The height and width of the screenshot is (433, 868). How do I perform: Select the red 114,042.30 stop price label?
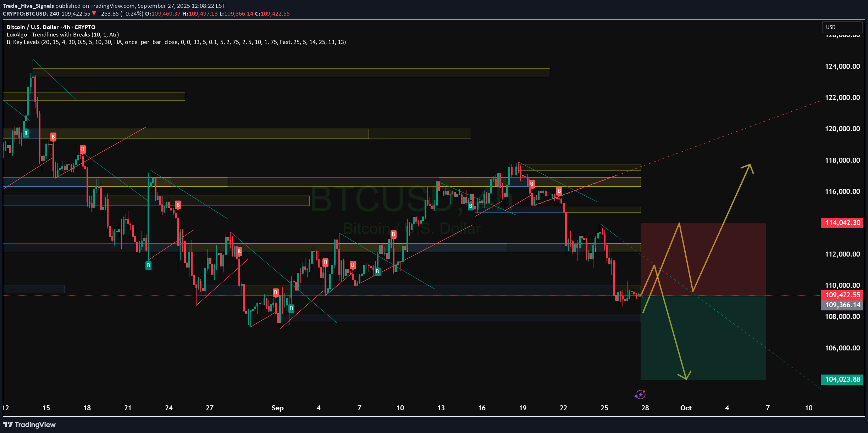(842, 223)
